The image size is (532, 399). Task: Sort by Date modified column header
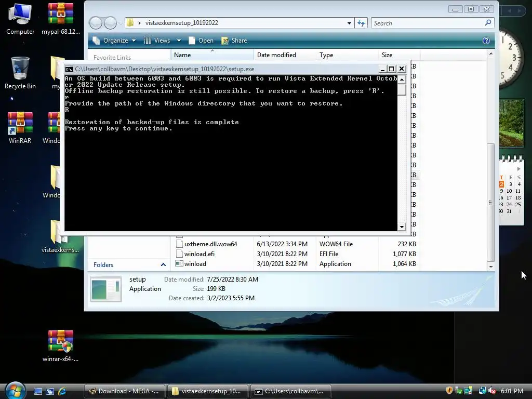(285, 55)
